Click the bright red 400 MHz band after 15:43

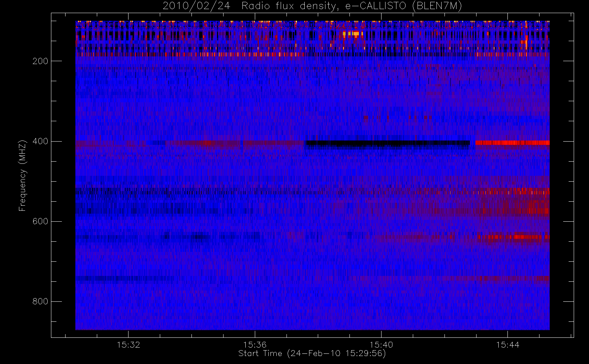pos(512,143)
